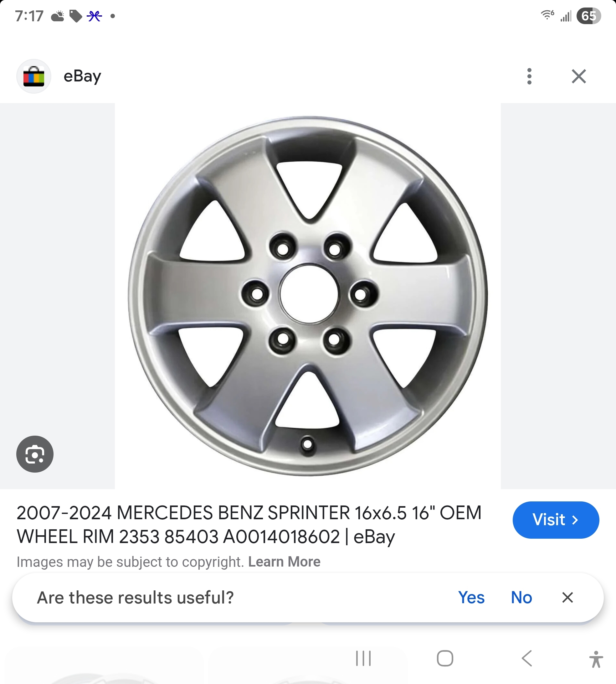Screen dimensions: 616x684
Task: Open recent apps from navigation bar
Action: point(363,659)
